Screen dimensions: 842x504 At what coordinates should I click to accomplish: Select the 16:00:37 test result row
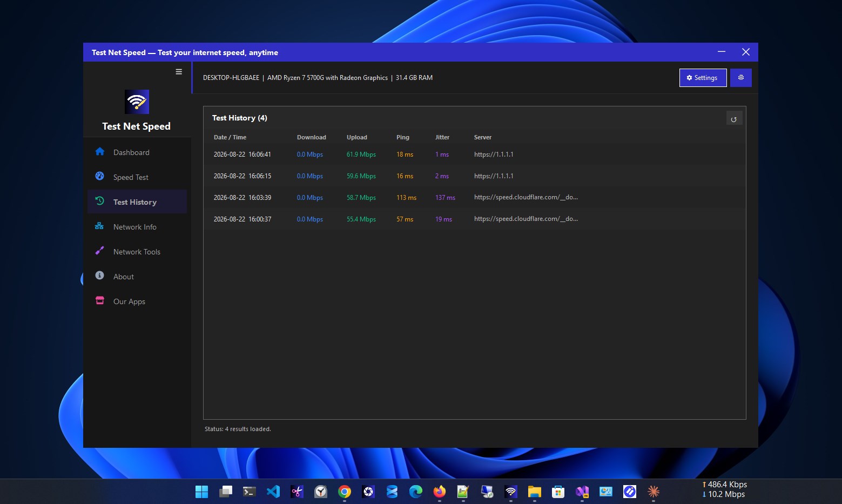(x=474, y=219)
